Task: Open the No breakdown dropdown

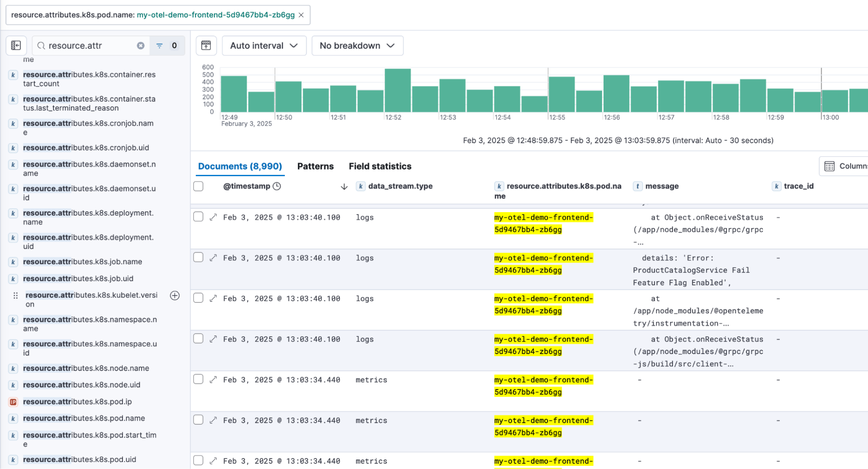Action: [x=357, y=46]
